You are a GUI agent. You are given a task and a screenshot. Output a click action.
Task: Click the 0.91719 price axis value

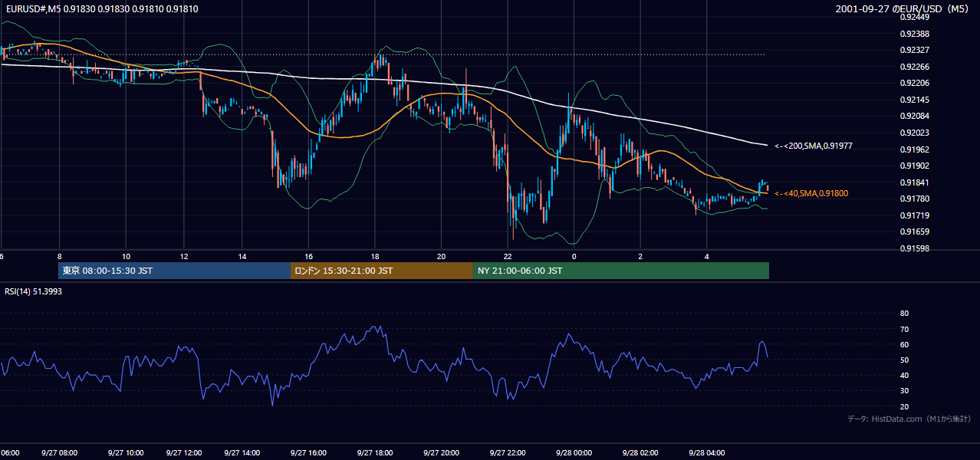(913, 215)
